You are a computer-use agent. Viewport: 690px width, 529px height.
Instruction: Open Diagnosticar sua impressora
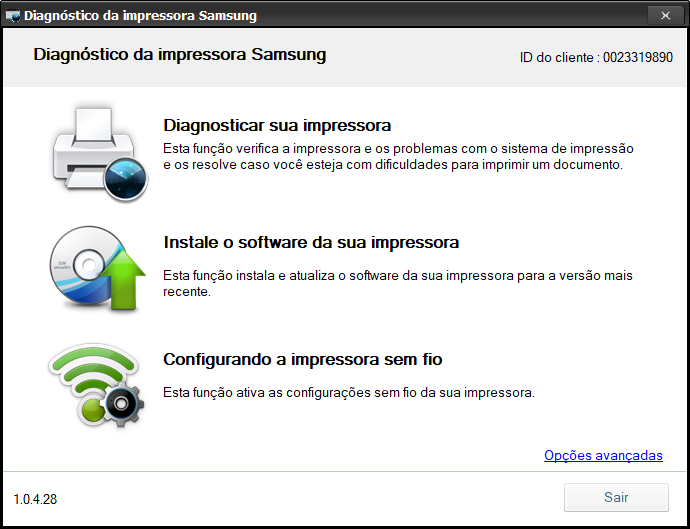click(277, 125)
